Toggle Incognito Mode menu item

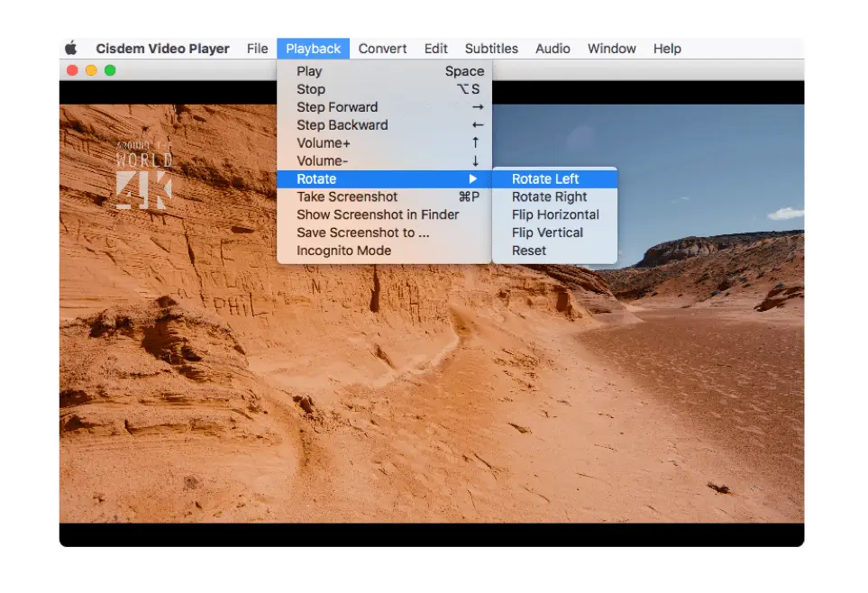pos(384,251)
